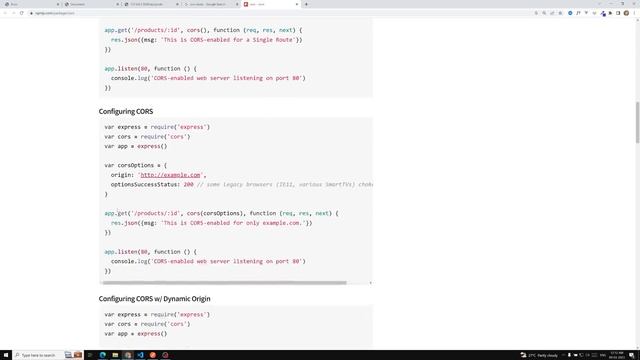Screen dimensions: 640x360
Task: Open a new browser tab with plus button
Action: (306, 4)
